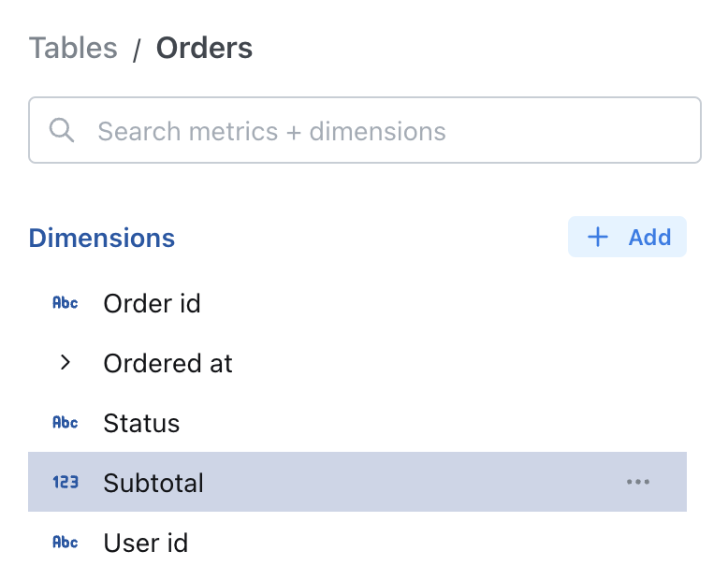
Task: Select the Order id dimension
Action: coord(152,303)
